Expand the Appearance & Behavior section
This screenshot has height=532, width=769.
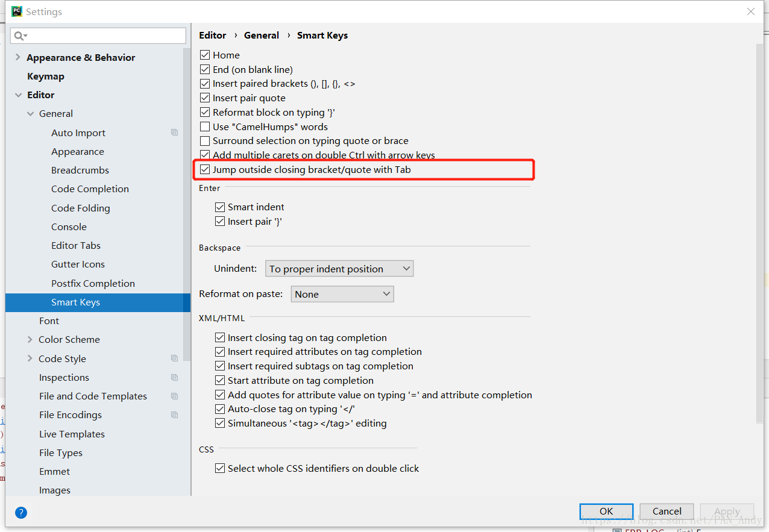pyautogui.click(x=18, y=57)
